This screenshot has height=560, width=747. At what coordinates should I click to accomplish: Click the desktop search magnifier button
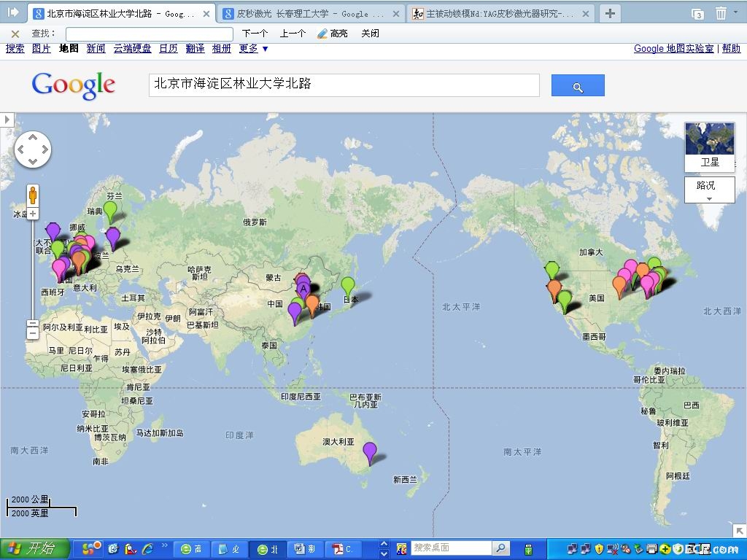click(500, 548)
